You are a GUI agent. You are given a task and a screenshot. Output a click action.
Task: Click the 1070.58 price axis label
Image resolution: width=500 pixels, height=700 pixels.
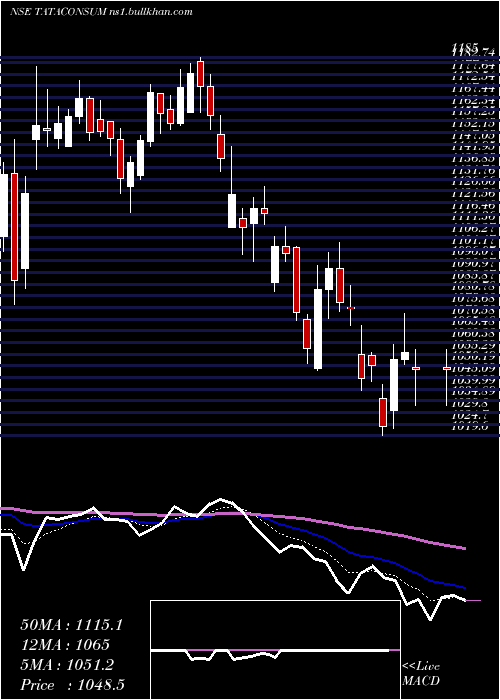474,311
